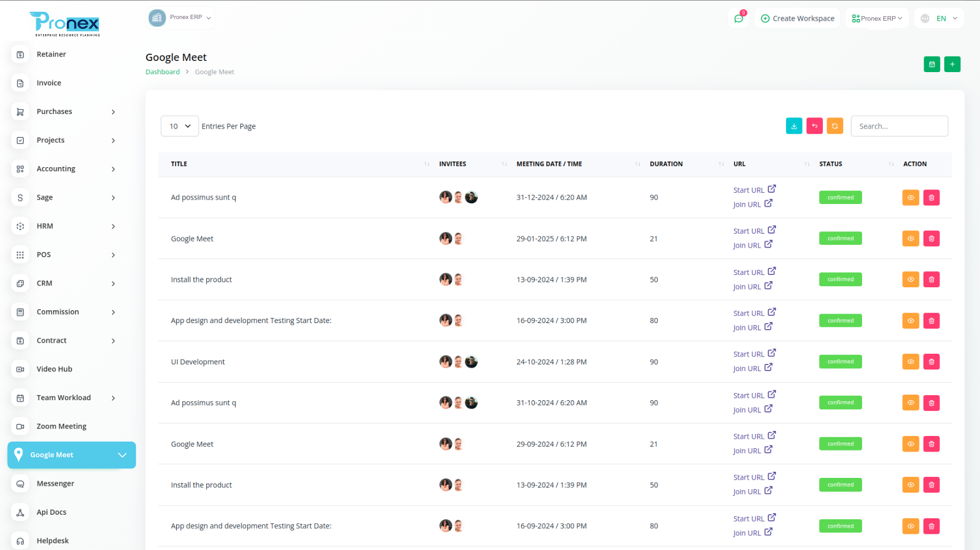Expand the HRM menu chevron
The width and height of the screenshot is (980, 550).
pos(113,226)
